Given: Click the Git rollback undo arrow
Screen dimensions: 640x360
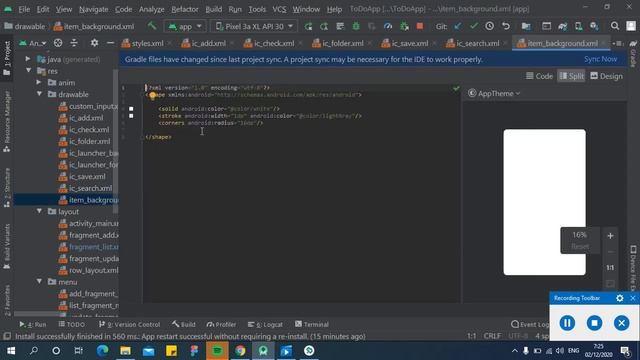Looking at the screenshot, I should point(506,27).
